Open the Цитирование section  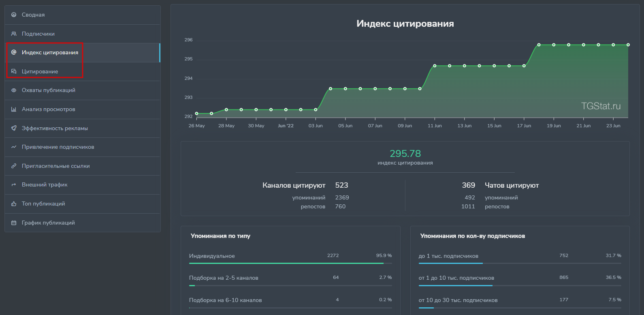tap(83, 72)
